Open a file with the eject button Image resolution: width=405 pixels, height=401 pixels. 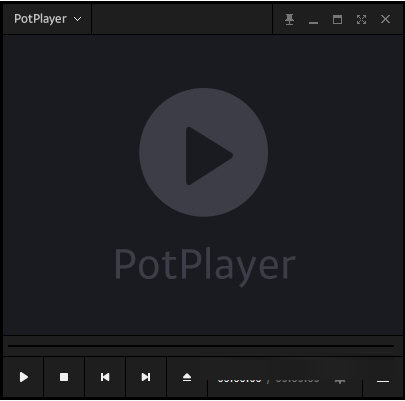click(x=187, y=377)
